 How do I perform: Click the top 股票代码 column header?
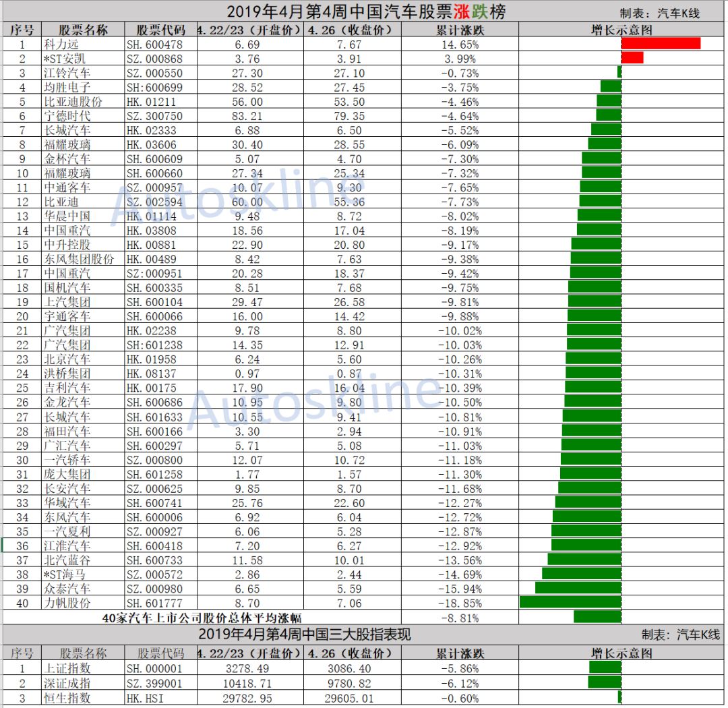coord(160,30)
